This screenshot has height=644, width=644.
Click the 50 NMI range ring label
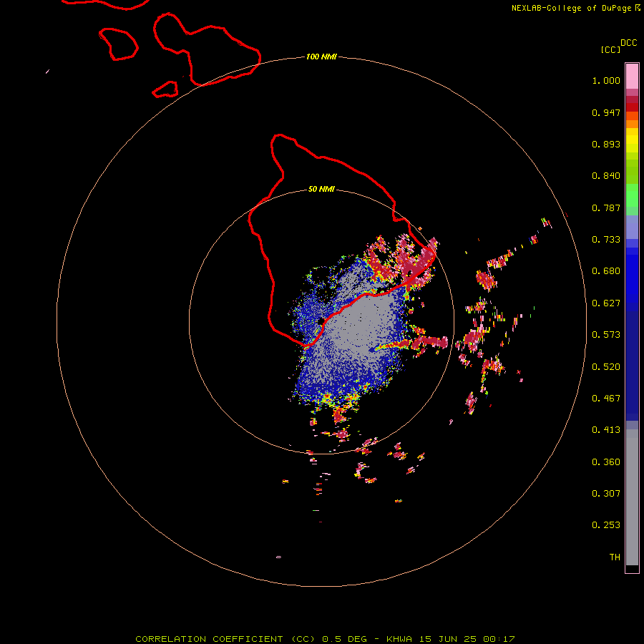321,189
